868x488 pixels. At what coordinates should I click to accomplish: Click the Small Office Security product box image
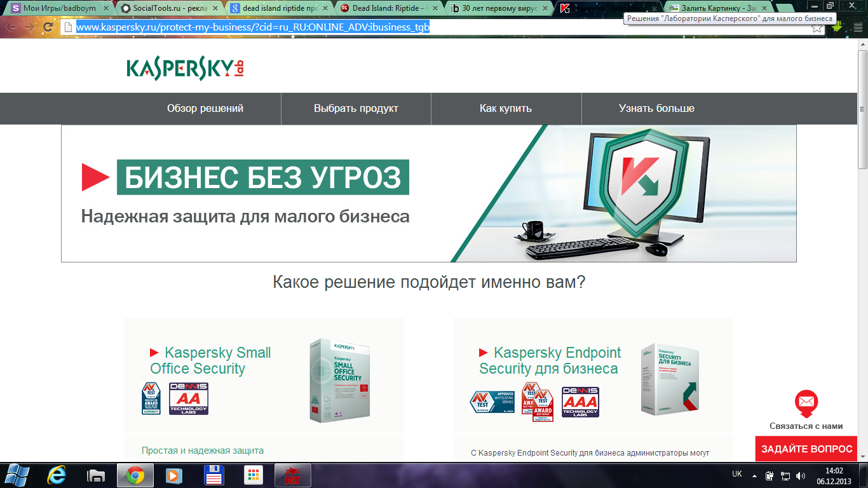[339, 380]
